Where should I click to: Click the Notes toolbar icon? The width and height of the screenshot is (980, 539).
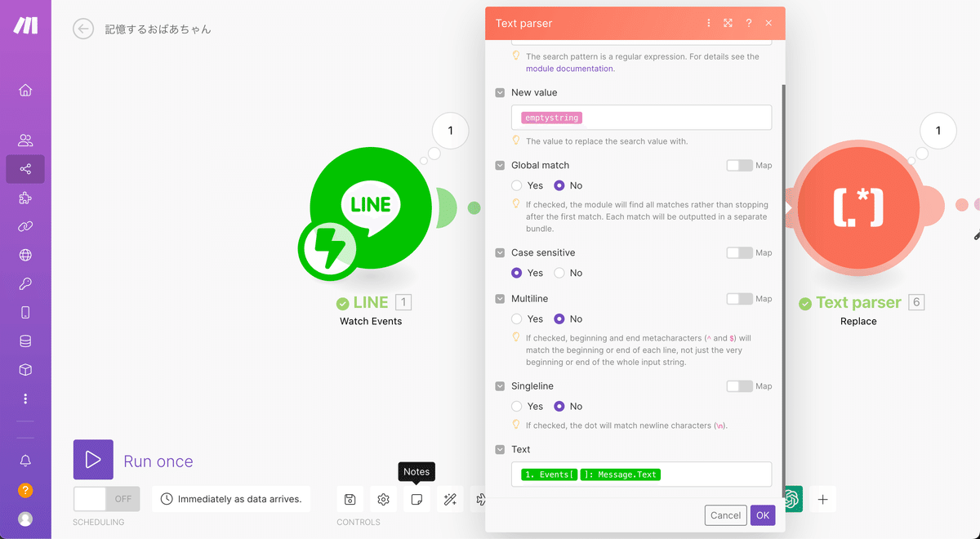[x=416, y=499]
